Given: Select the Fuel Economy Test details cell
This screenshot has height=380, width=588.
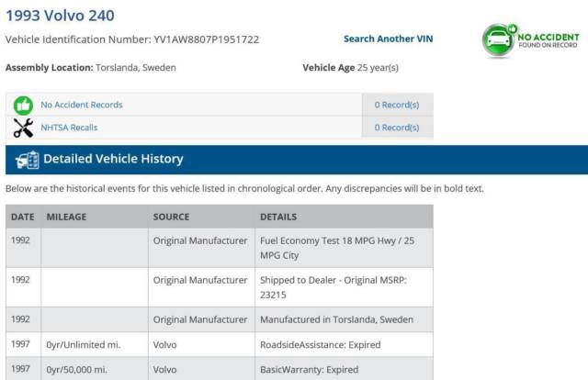Looking at the screenshot, I should click(344, 248).
